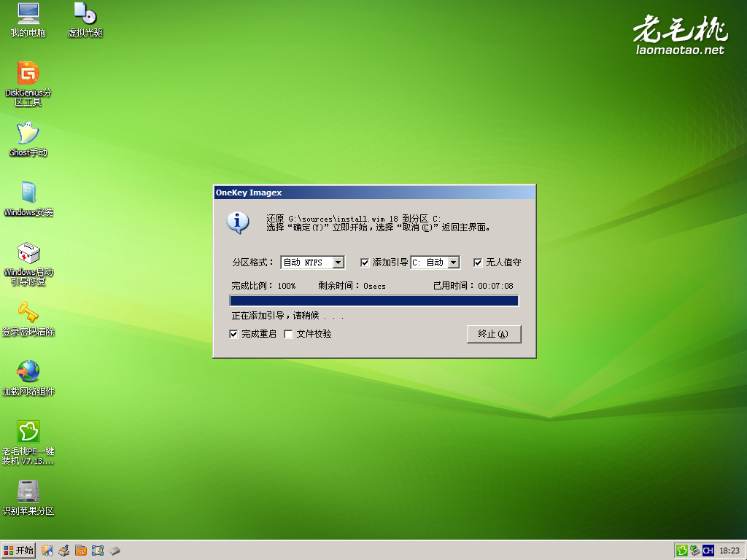Select the Ghost手动 desktop icon
747x560 pixels.
(x=28, y=139)
